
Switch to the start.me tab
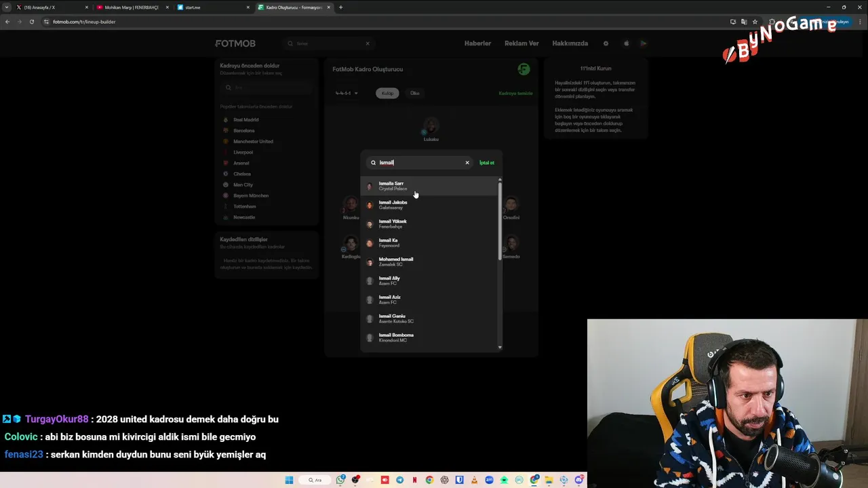[x=212, y=7]
